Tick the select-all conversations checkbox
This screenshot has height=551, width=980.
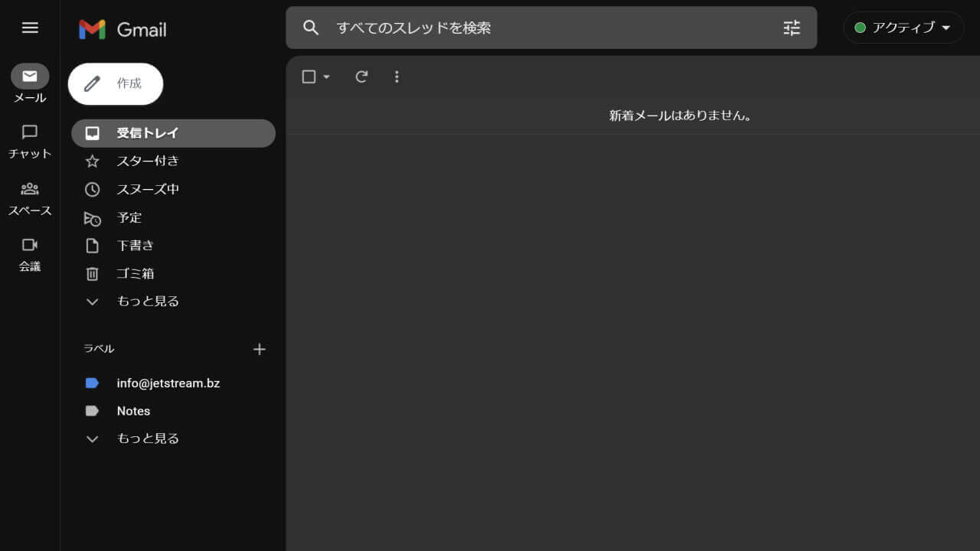pyautogui.click(x=308, y=77)
